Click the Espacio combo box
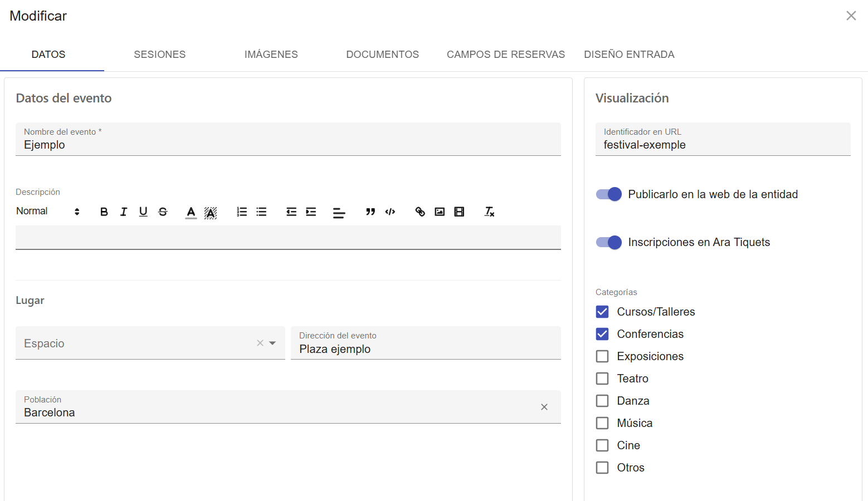The image size is (868, 501). pos(150,343)
